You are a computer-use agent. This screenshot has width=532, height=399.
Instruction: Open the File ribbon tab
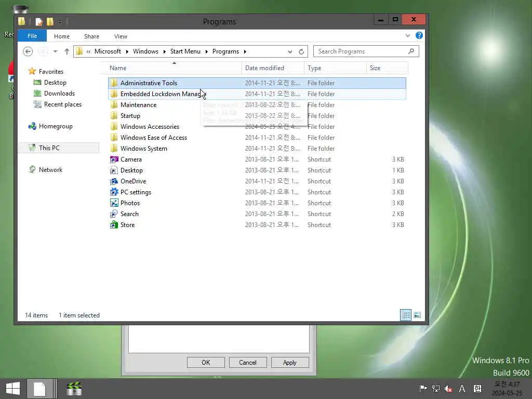(32, 36)
